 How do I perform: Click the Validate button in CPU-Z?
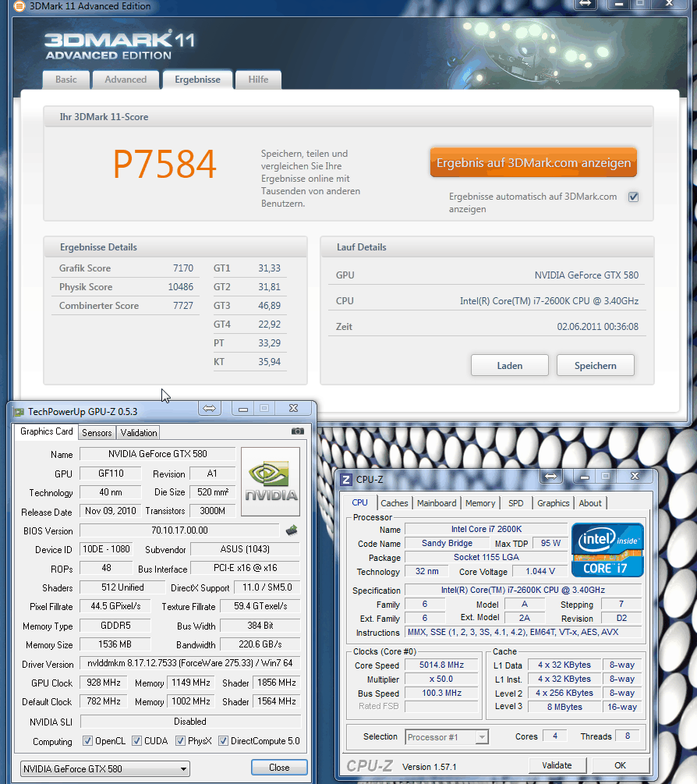(x=557, y=765)
